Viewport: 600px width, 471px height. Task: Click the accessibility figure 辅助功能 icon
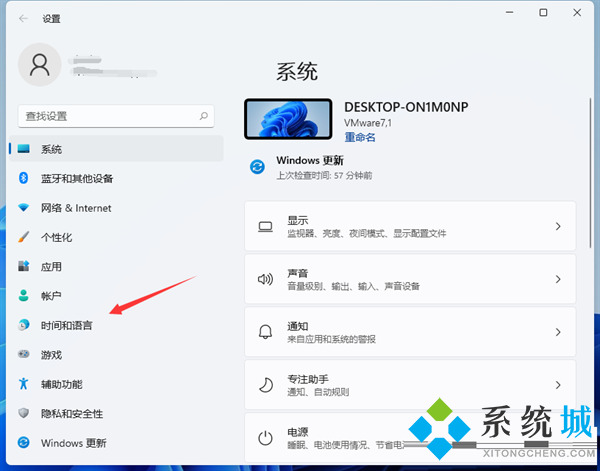pos(23,383)
